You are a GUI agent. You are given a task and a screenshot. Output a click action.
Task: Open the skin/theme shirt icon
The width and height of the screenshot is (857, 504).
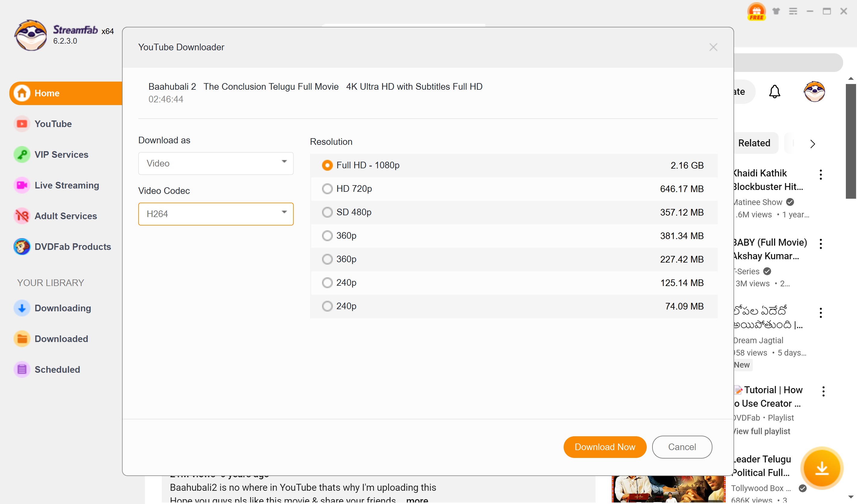(x=776, y=11)
